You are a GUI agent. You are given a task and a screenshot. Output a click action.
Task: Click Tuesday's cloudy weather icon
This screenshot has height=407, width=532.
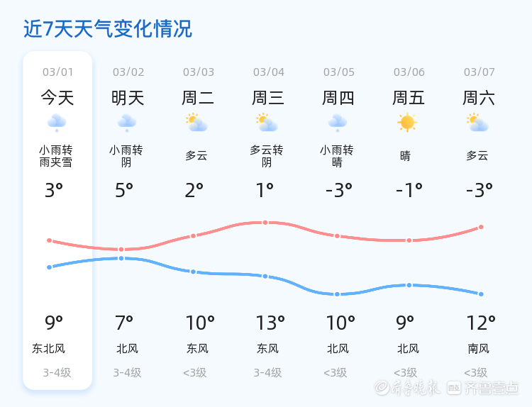pos(196,123)
